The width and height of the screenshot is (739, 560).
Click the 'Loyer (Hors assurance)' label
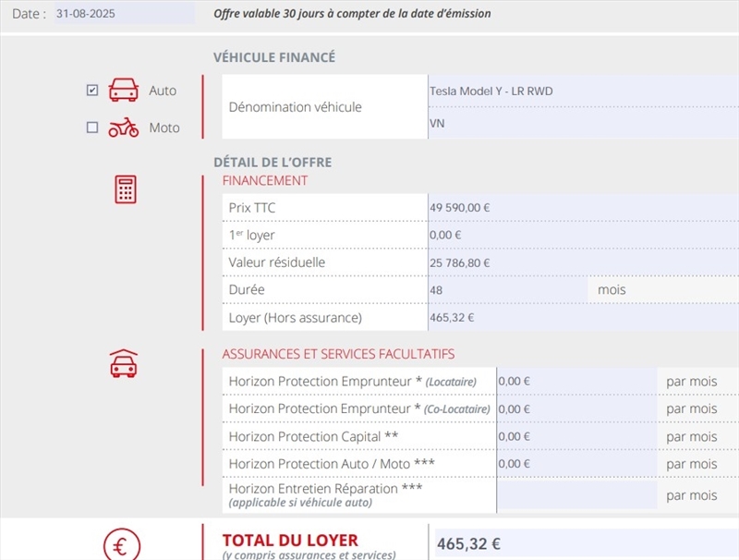(x=295, y=318)
